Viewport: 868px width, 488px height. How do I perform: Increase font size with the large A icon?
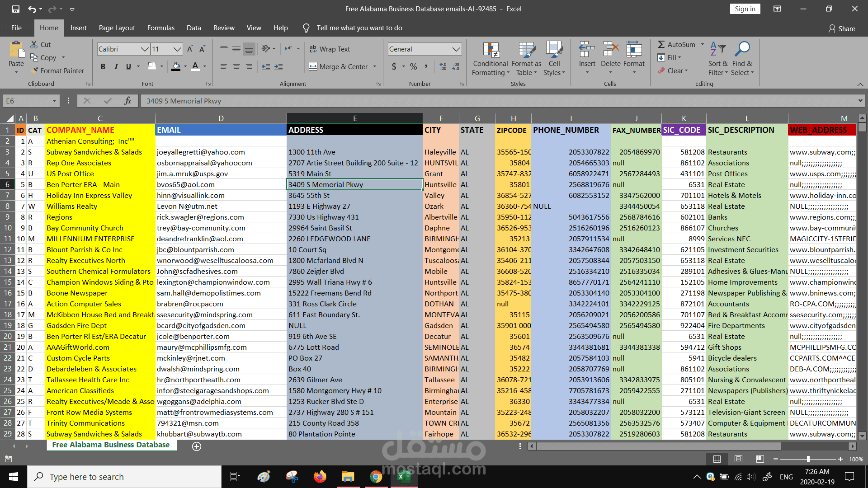click(x=190, y=49)
